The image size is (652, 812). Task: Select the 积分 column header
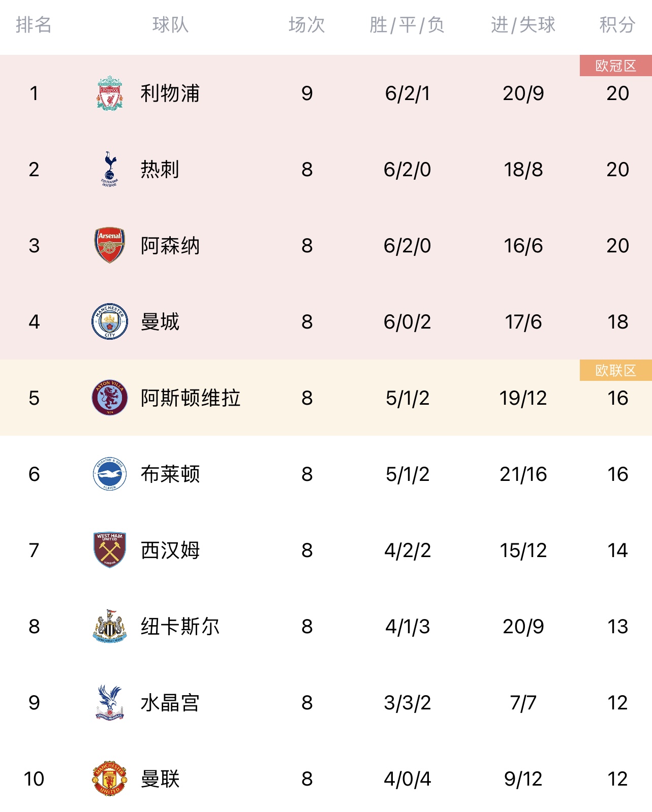tap(617, 24)
